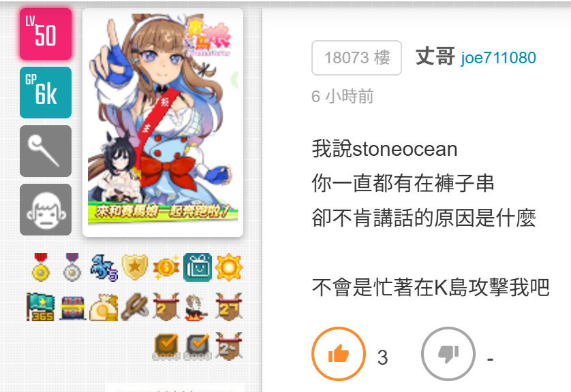Image resolution: width=571 pixels, height=392 pixels.
Task: Click the gold dollar coin badge
Action: (166, 268)
